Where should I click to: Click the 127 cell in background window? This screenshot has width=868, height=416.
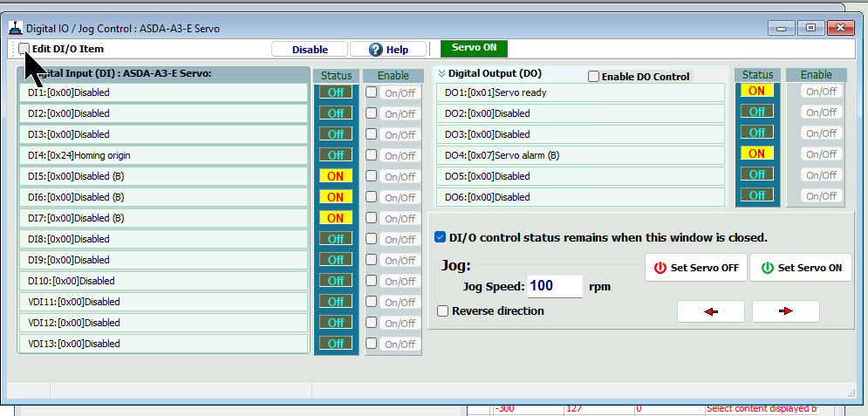(x=598, y=409)
